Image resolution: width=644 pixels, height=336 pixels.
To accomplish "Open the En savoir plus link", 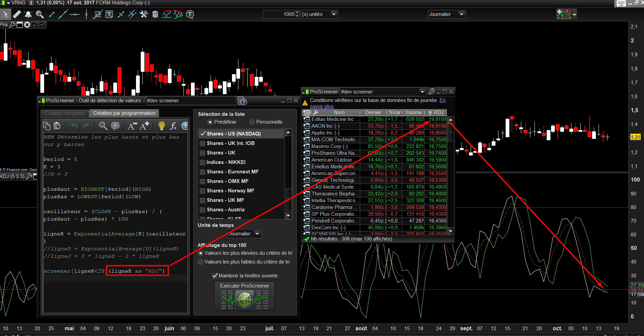I will pyautogui.click(x=378, y=103).
